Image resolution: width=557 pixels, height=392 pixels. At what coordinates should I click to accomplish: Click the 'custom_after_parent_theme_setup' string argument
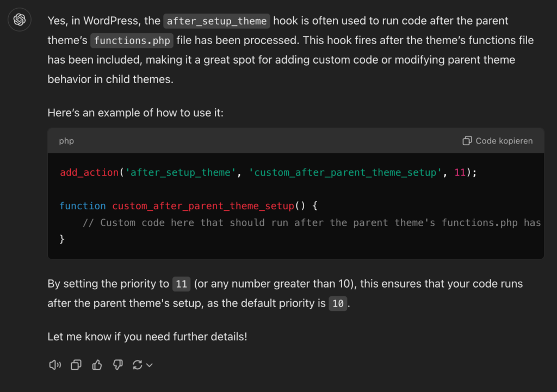346,172
